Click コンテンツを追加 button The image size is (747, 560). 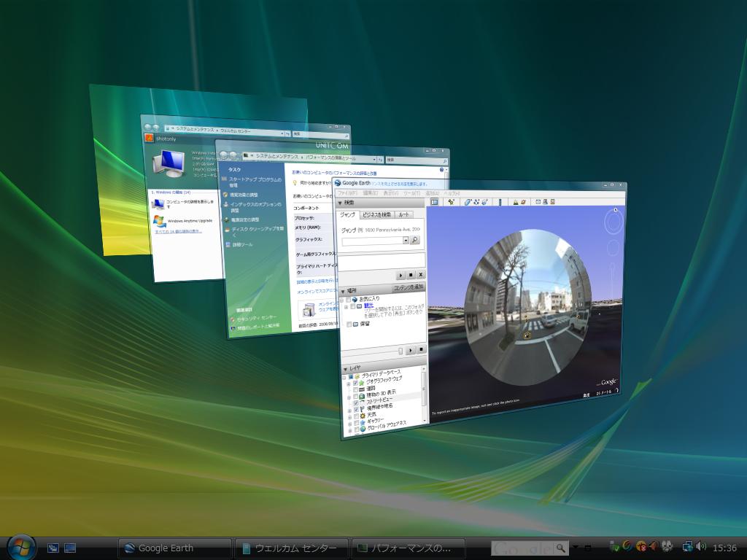coord(409,287)
